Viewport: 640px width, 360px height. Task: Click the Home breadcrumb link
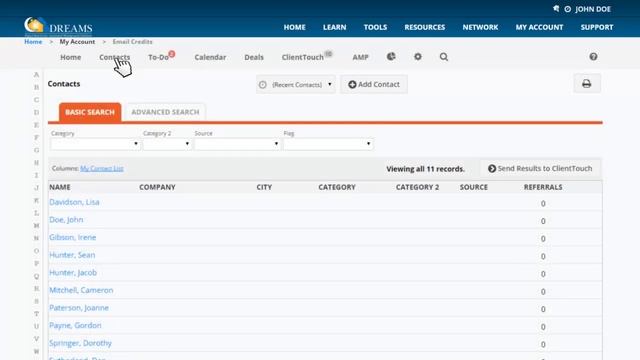pos(33,42)
